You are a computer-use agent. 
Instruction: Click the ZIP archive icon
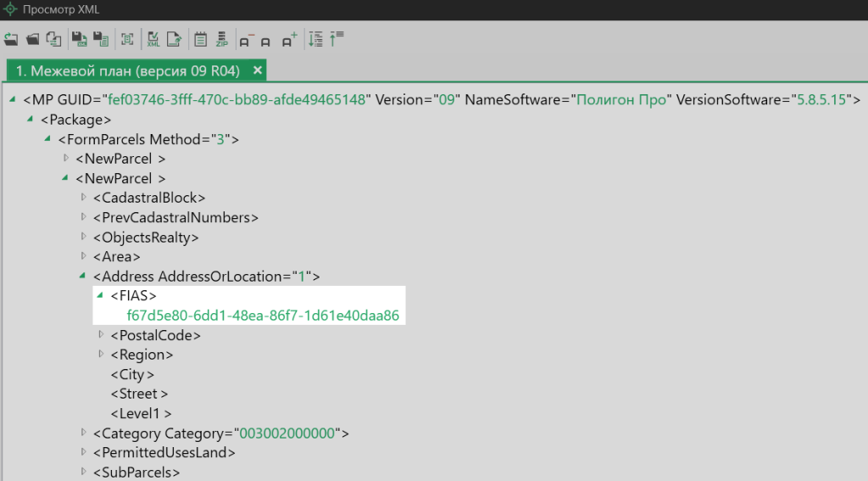(x=221, y=39)
